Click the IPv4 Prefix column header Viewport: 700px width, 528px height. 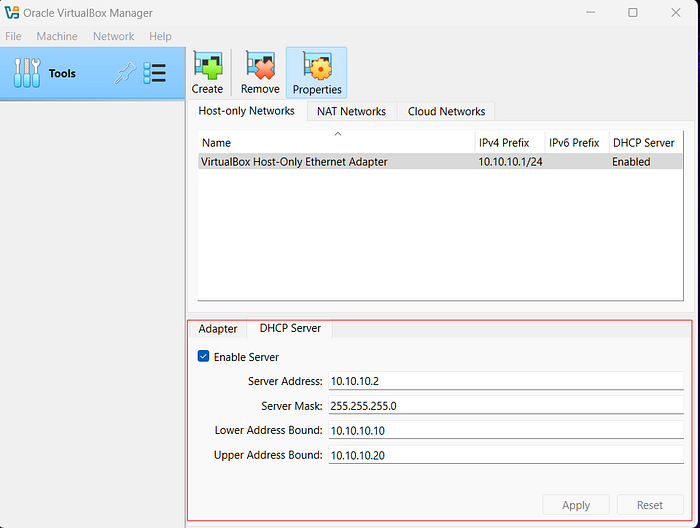(x=510, y=143)
